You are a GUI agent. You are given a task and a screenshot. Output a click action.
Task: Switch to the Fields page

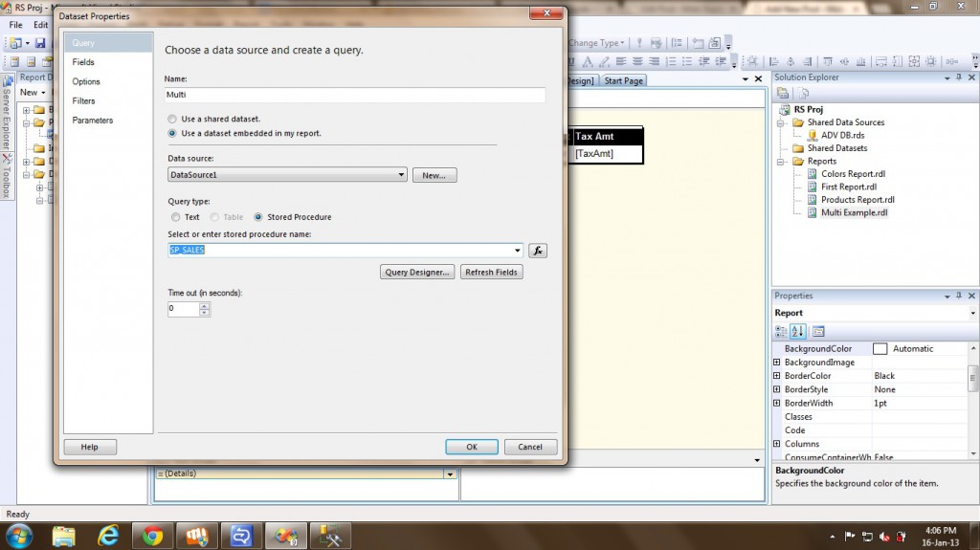click(83, 62)
